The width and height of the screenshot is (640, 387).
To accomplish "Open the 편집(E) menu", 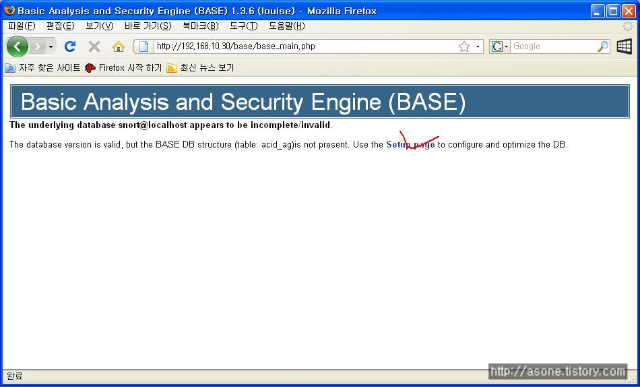I will (x=60, y=26).
